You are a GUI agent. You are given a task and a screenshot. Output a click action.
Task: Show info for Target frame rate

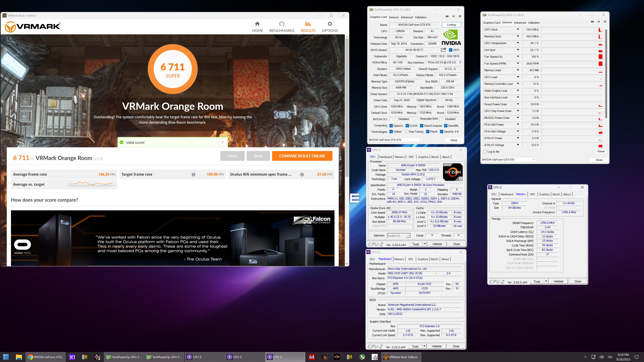pyautogui.click(x=194, y=175)
